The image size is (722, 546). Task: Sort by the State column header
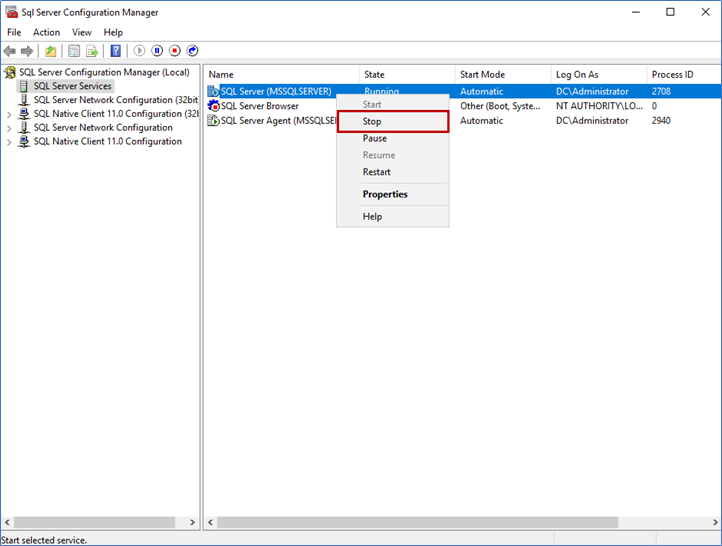click(407, 75)
